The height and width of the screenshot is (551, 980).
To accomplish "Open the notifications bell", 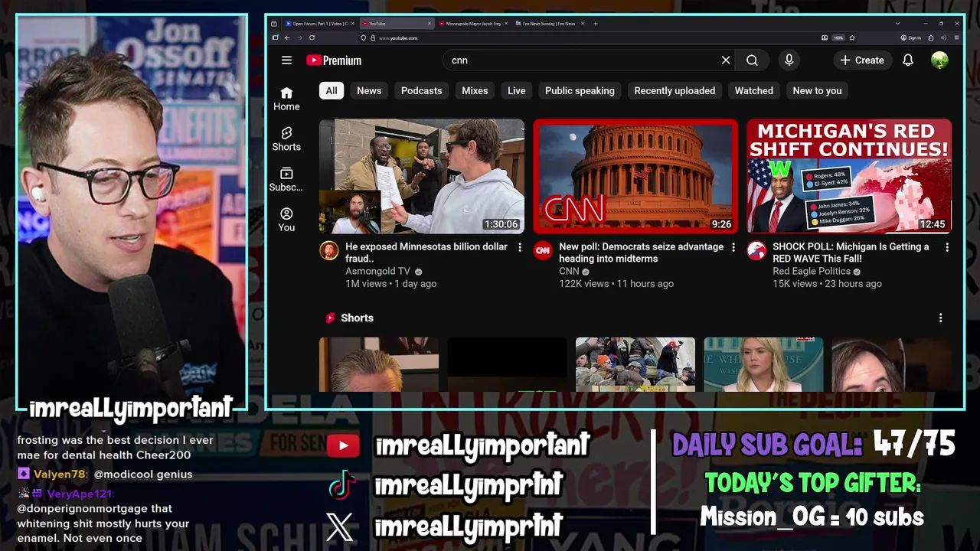I will pos(908,60).
